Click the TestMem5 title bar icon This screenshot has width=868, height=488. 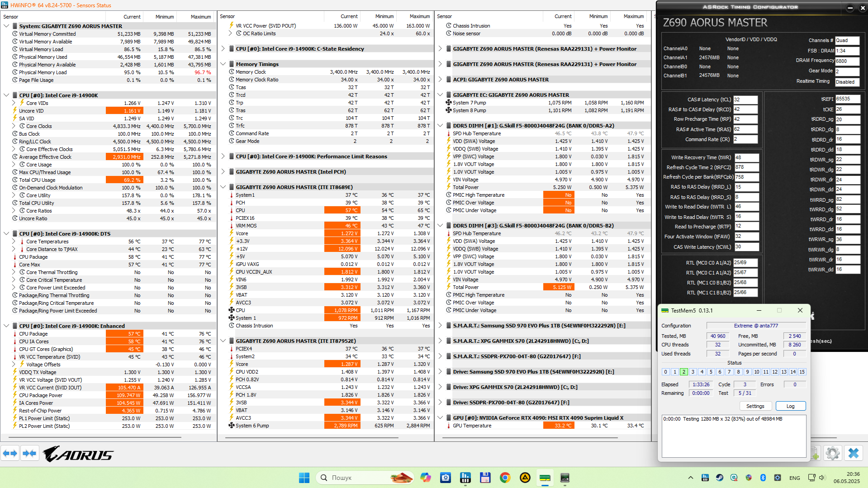(665, 310)
